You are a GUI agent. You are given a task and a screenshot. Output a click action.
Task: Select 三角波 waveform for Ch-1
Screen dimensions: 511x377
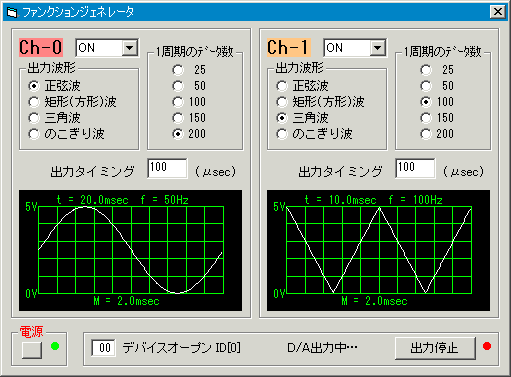click(302, 118)
